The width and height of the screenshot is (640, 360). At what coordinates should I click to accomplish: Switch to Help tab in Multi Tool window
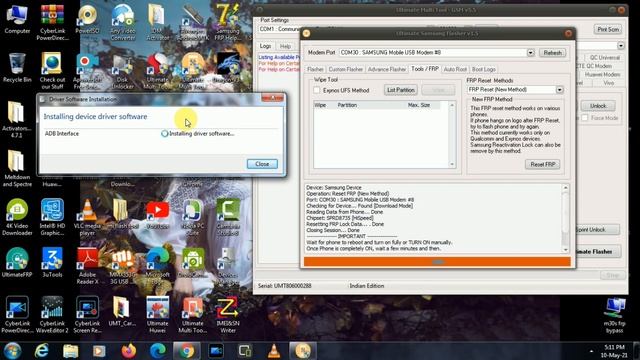point(285,47)
